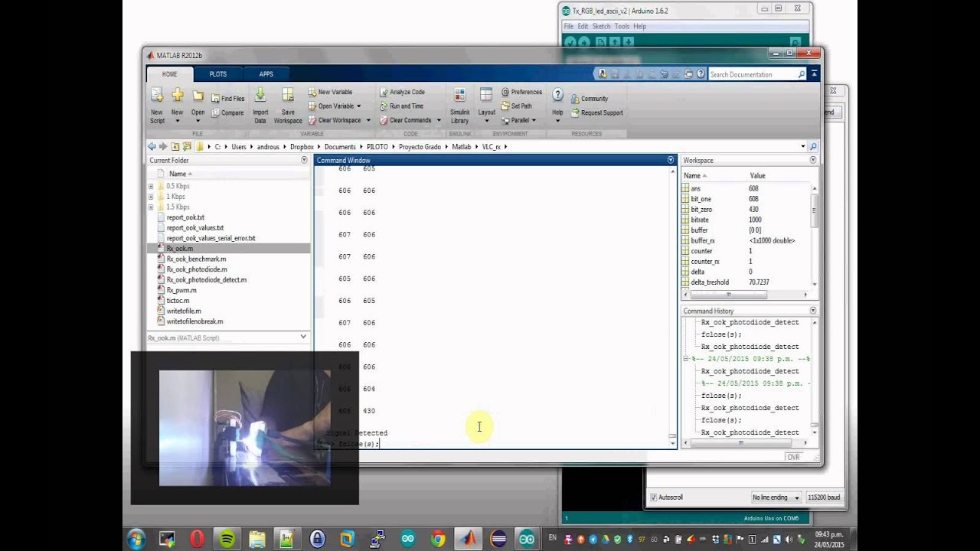Screen dimensions: 980x551
Task: Click the Workspace horizontal scrollbar
Action: 728,295
